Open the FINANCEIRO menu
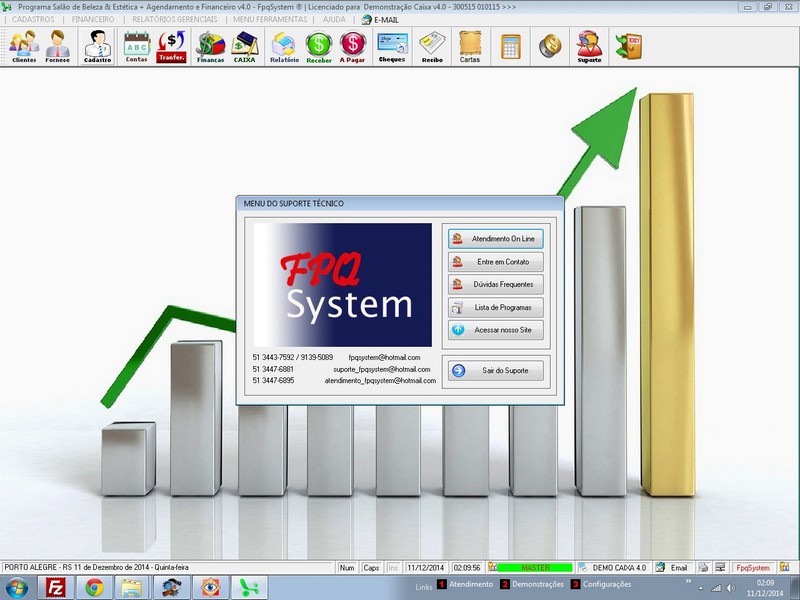Viewport: 800px width, 600px height. 93,19
